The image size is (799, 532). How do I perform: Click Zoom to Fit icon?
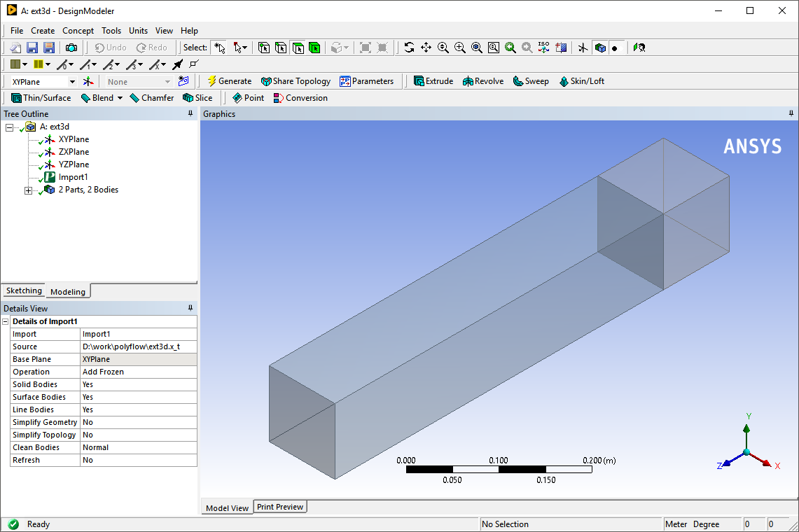476,48
